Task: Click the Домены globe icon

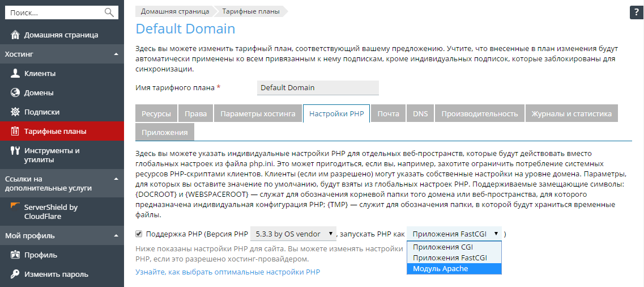Action: click(15, 93)
